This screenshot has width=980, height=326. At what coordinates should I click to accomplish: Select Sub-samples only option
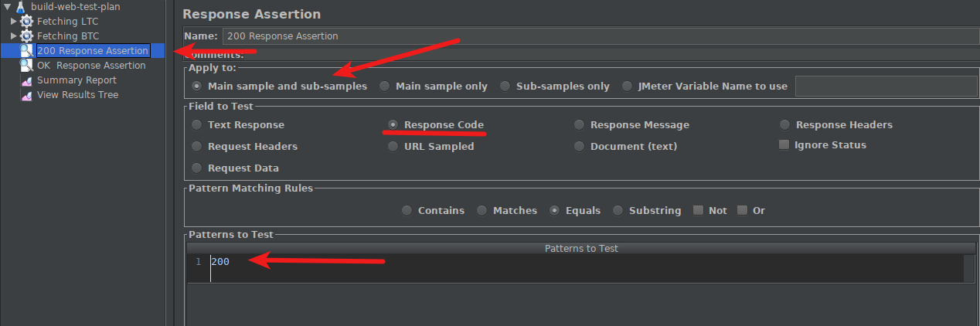(x=505, y=87)
